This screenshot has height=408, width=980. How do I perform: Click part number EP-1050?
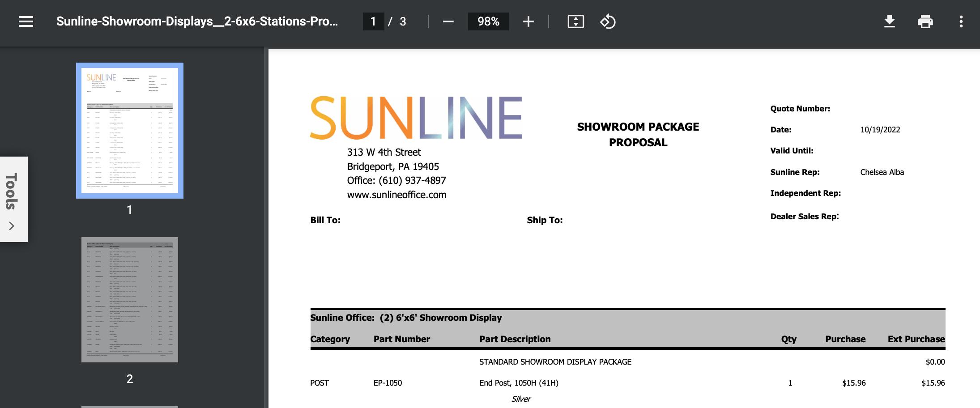click(x=388, y=383)
